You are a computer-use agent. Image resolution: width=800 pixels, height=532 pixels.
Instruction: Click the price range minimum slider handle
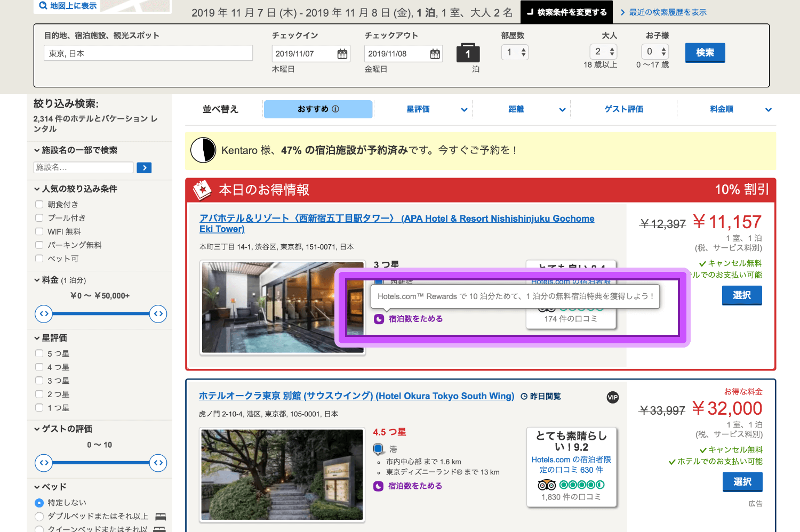click(44, 313)
